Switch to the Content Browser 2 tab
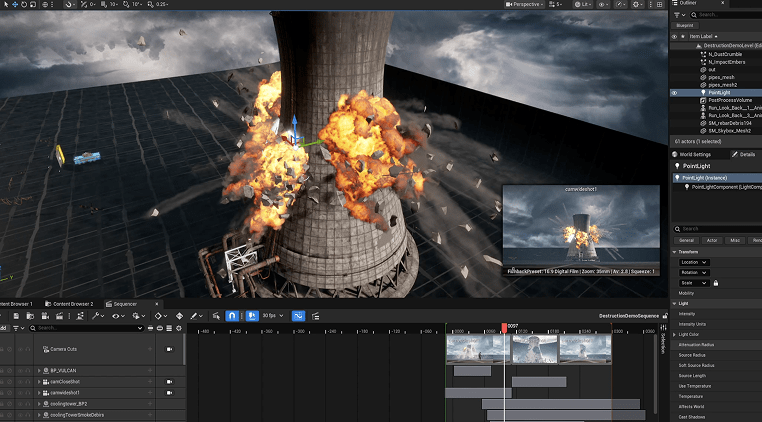This screenshot has width=762, height=422. 73,304
